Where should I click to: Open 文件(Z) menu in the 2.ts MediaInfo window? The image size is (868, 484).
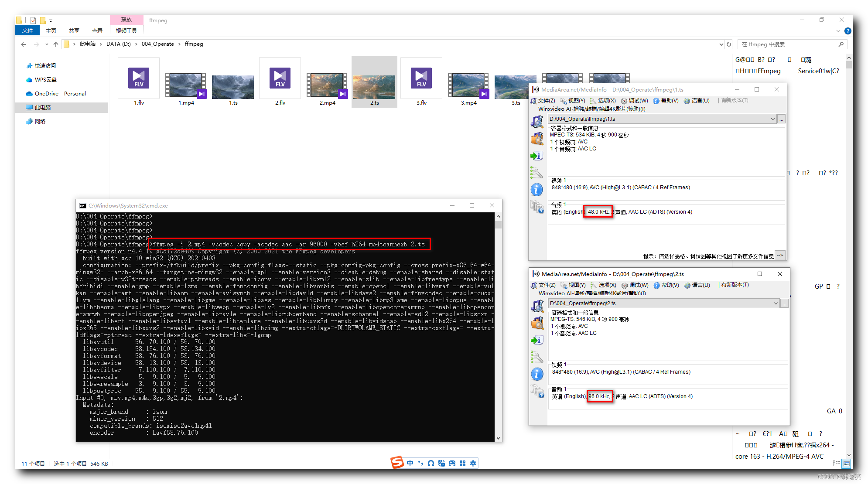pos(543,285)
